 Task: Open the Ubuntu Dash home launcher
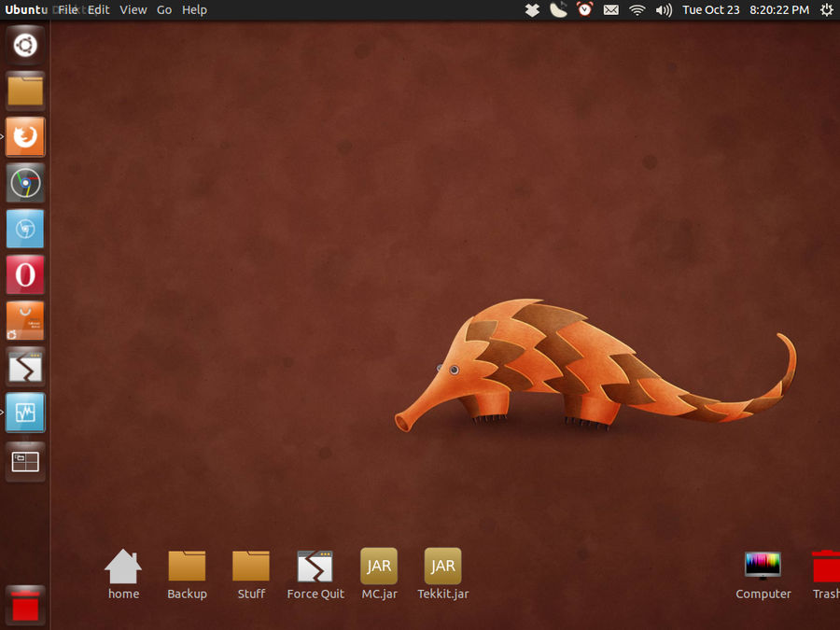tap(25, 45)
